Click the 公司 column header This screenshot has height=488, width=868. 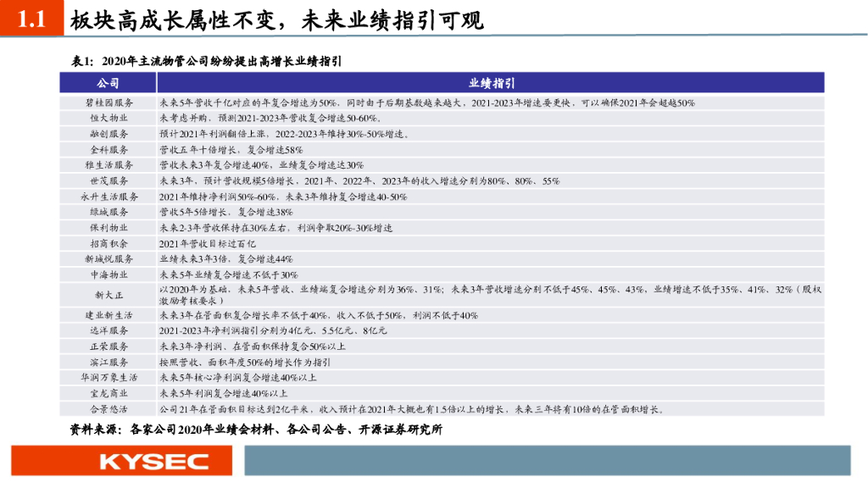pyautogui.click(x=108, y=83)
